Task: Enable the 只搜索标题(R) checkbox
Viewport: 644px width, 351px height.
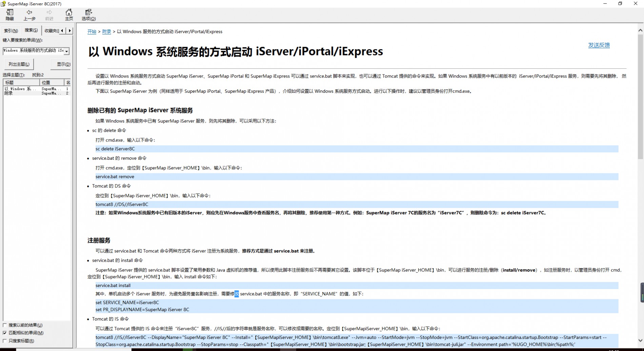Action: [x=5, y=341]
